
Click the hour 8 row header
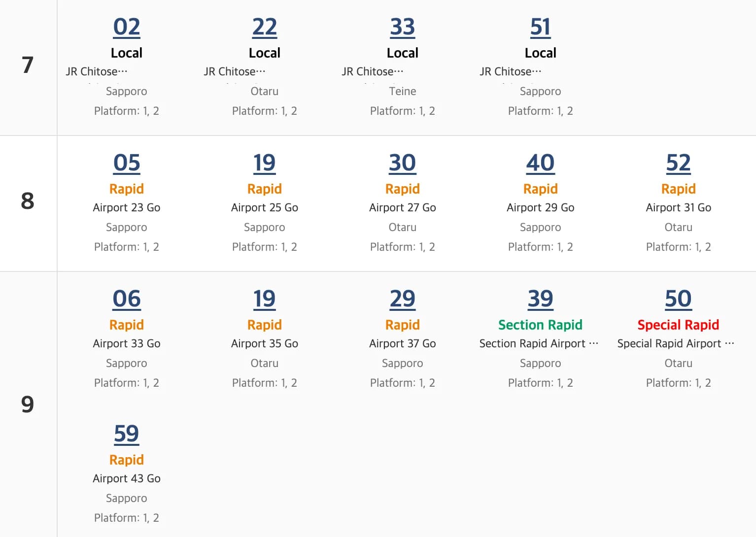28,201
